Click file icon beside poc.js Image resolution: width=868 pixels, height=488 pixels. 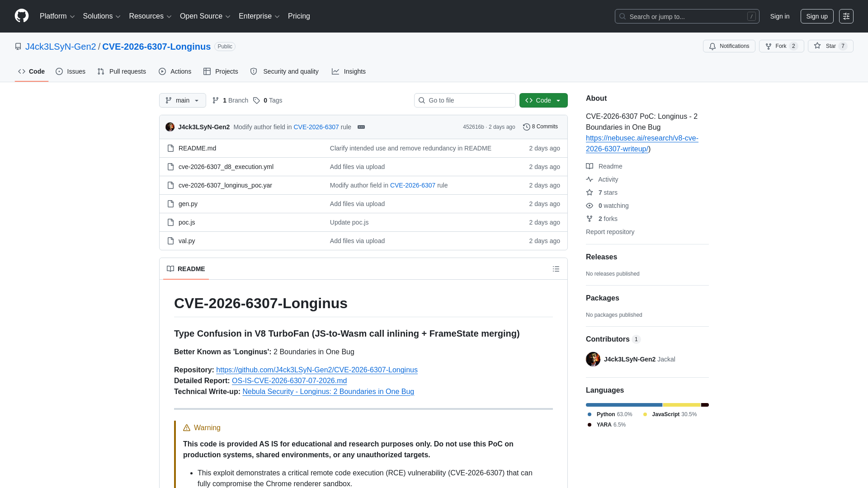[170, 222]
